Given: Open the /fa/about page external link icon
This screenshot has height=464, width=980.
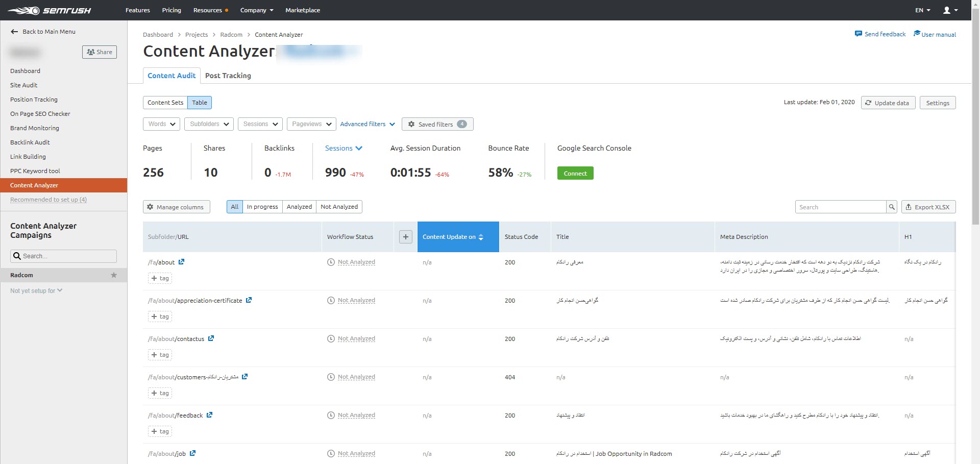Looking at the screenshot, I should coord(182,262).
